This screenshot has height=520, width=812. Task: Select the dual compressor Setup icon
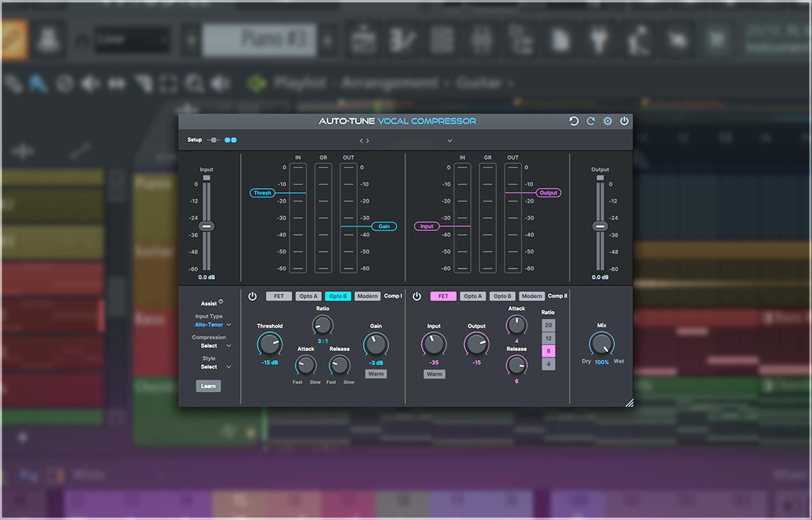pyautogui.click(x=230, y=140)
